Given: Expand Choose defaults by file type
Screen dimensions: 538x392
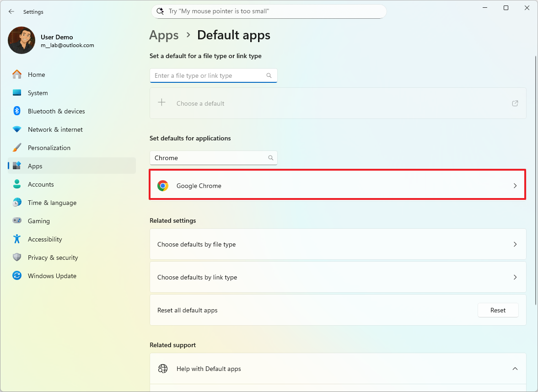Looking at the screenshot, I should [337, 244].
